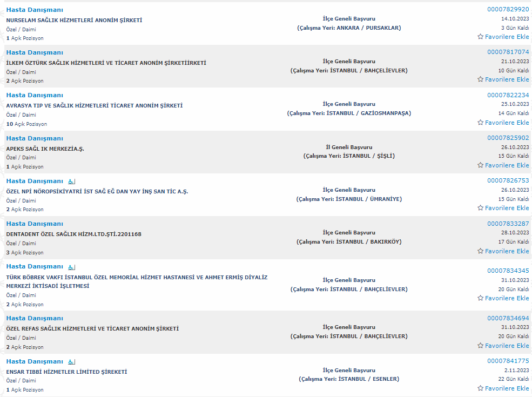532x397 pixels.
Task: Click the disability icon next to ENSAR TIBBİ title
Action: pyautogui.click(x=71, y=362)
